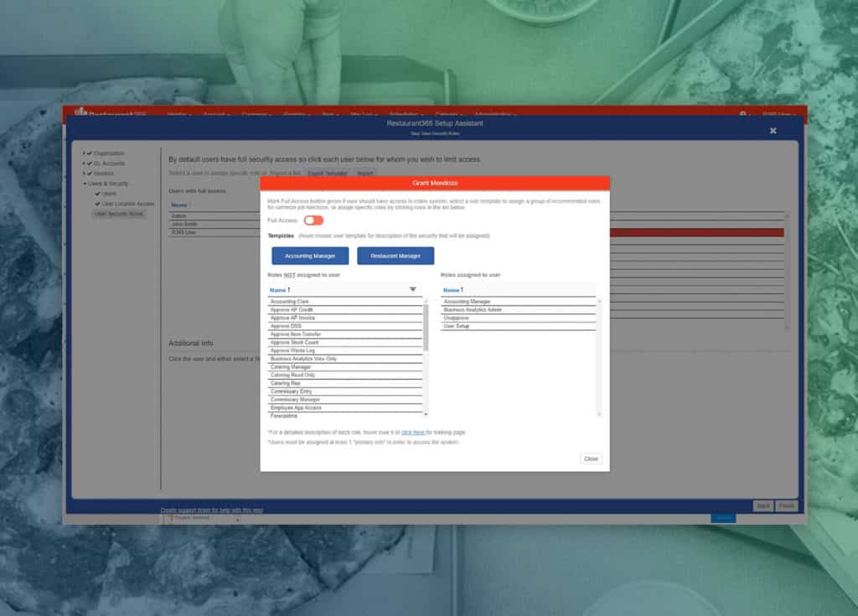Click the Back button in Setup Assistant
858x616 pixels.
762,506
